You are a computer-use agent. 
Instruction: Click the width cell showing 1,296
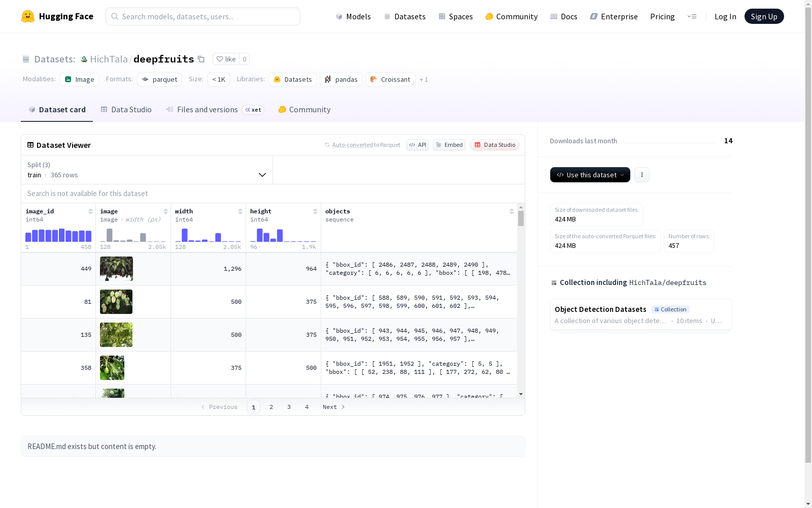click(x=209, y=269)
